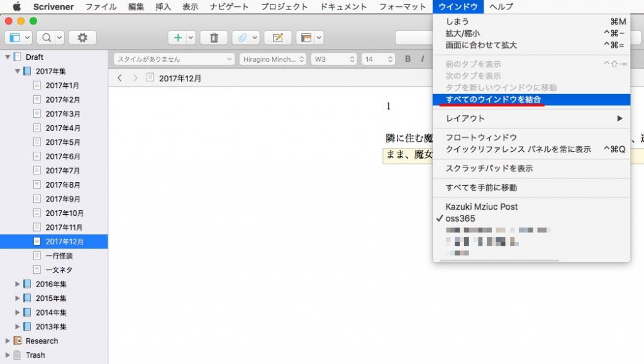Click the paperclip insert icon

pyautogui.click(x=242, y=37)
